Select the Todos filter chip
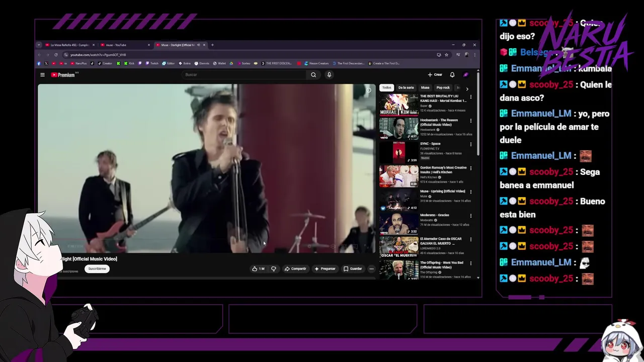644x362 pixels. click(386, 87)
